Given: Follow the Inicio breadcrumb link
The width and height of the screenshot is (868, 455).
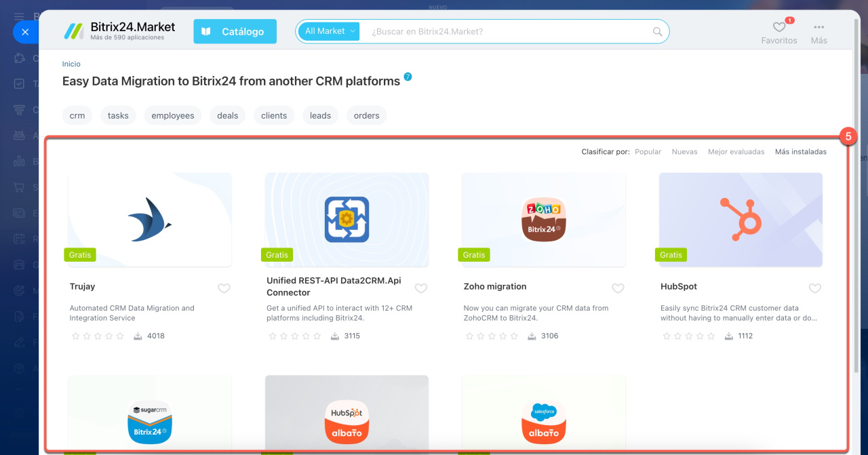Looking at the screenshot, I should 71,64.
